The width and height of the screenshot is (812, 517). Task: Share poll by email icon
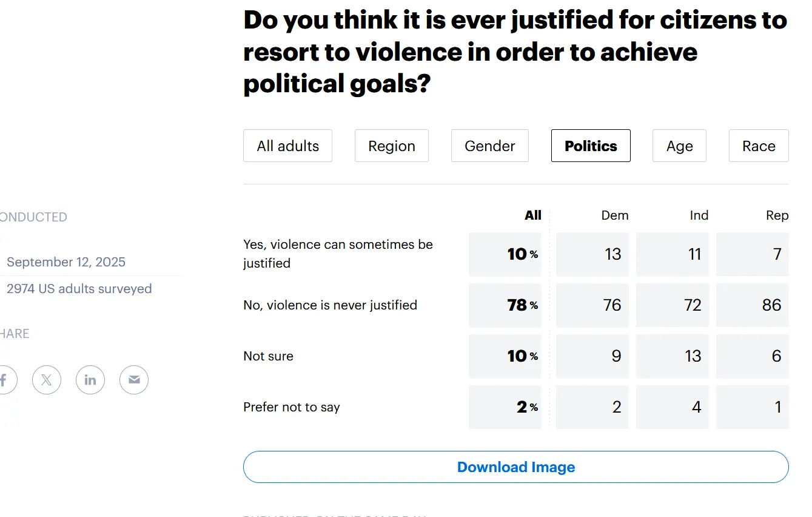134,380
